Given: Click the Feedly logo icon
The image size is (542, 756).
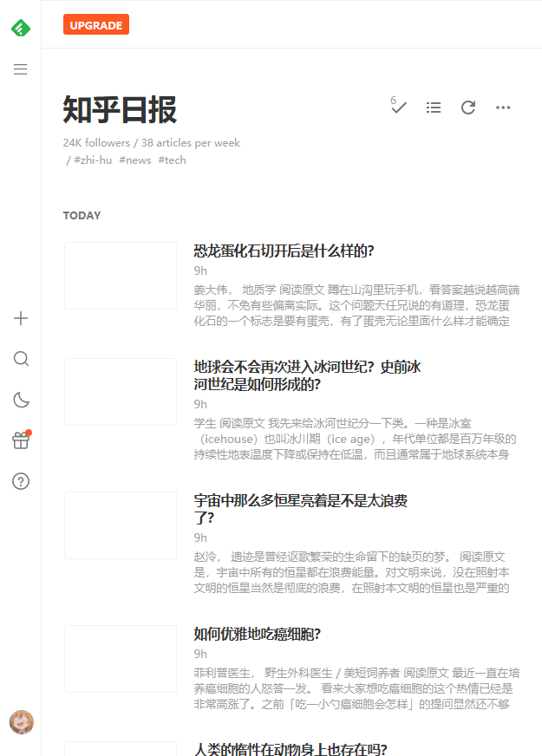Looking at the screenshot, I should tap(21, 28).
